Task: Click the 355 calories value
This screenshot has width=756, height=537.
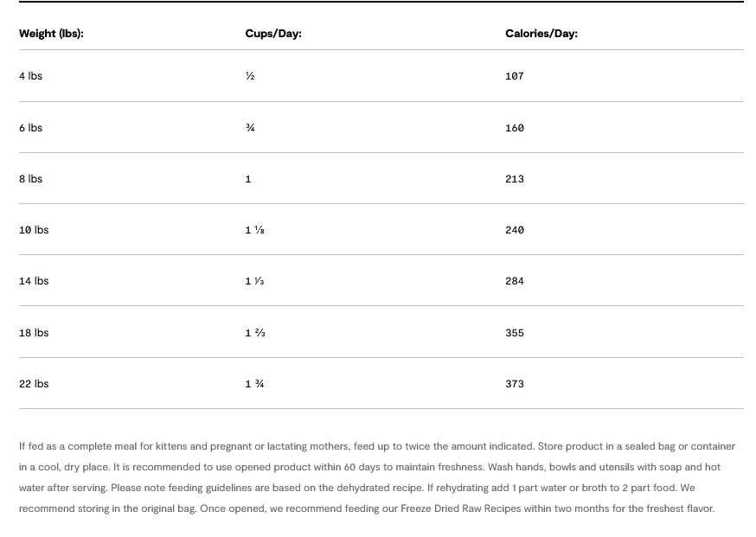Action: (515, 333)
